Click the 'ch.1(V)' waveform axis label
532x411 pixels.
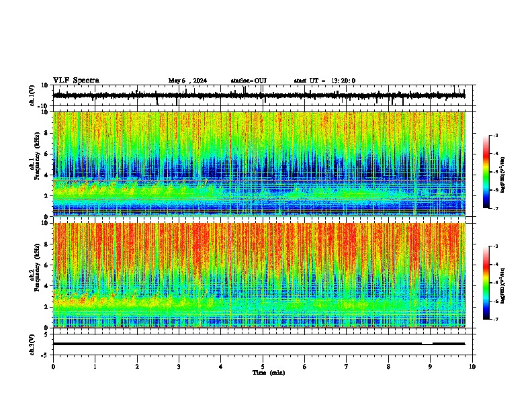[32, 95]
